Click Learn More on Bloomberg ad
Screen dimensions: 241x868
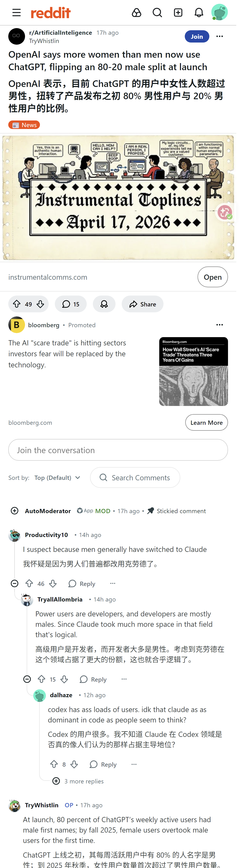pos(206,422)
